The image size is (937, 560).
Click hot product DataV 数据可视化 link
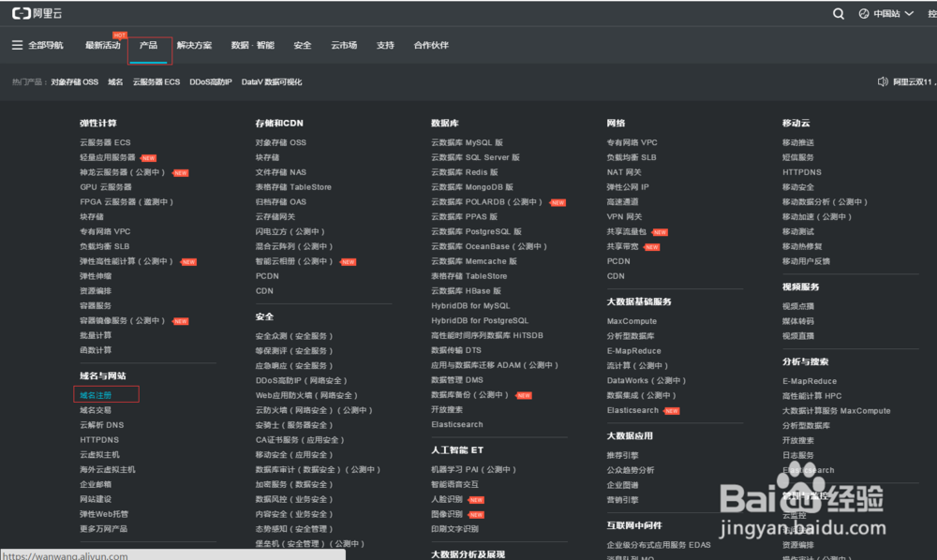point(272,82)
